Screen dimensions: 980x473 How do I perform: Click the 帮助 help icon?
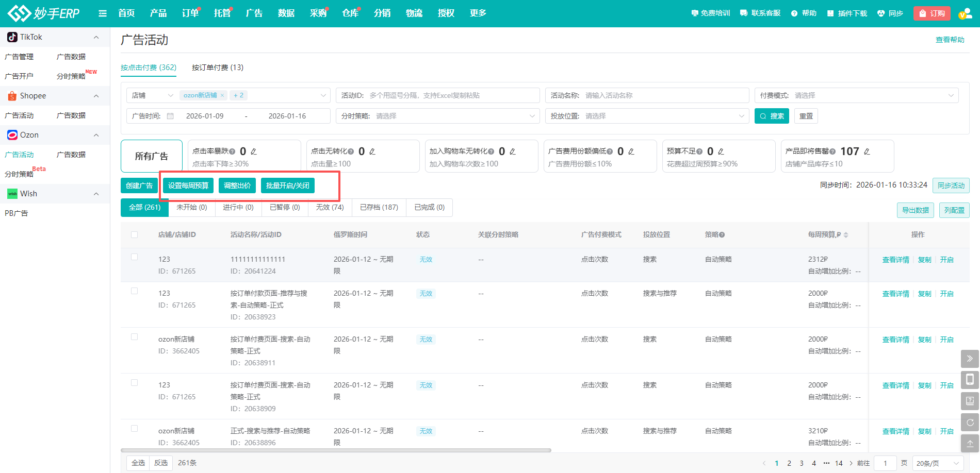(794, 13)
